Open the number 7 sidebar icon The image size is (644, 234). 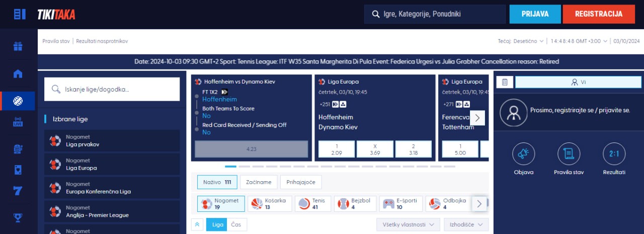18,191
